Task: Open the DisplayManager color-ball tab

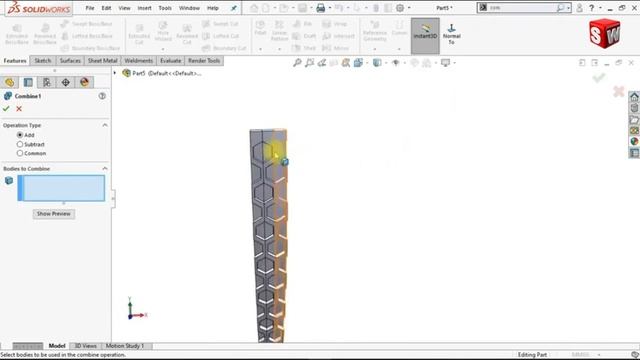Action: click(x=84, y=82)
